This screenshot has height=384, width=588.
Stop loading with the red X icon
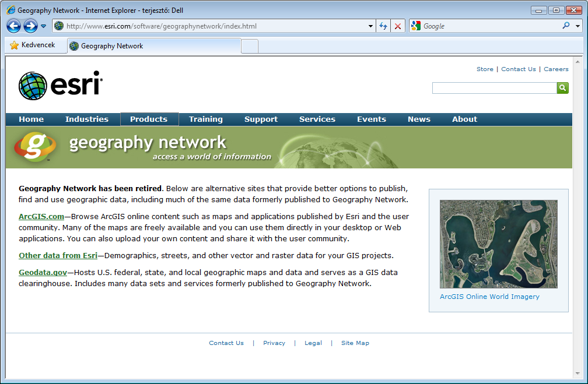397,26
